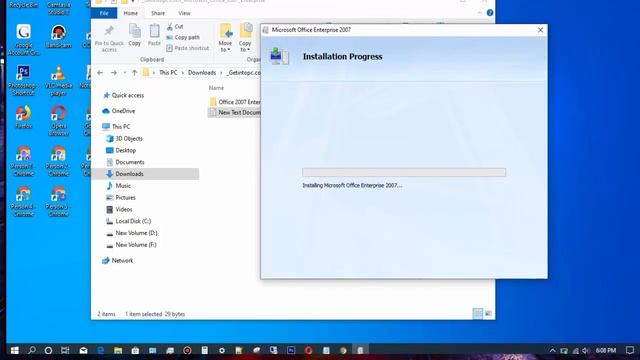640x360 pixels.
Task: Open Cortana circle on the taskbar
Action: point(48,350)
